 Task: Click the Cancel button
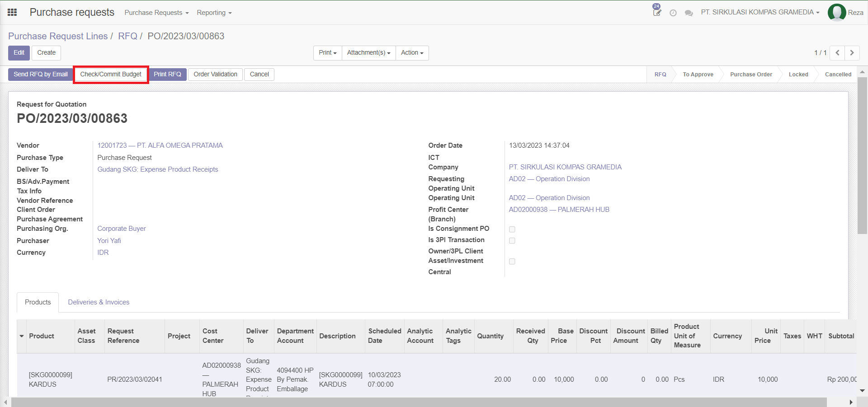259,75
